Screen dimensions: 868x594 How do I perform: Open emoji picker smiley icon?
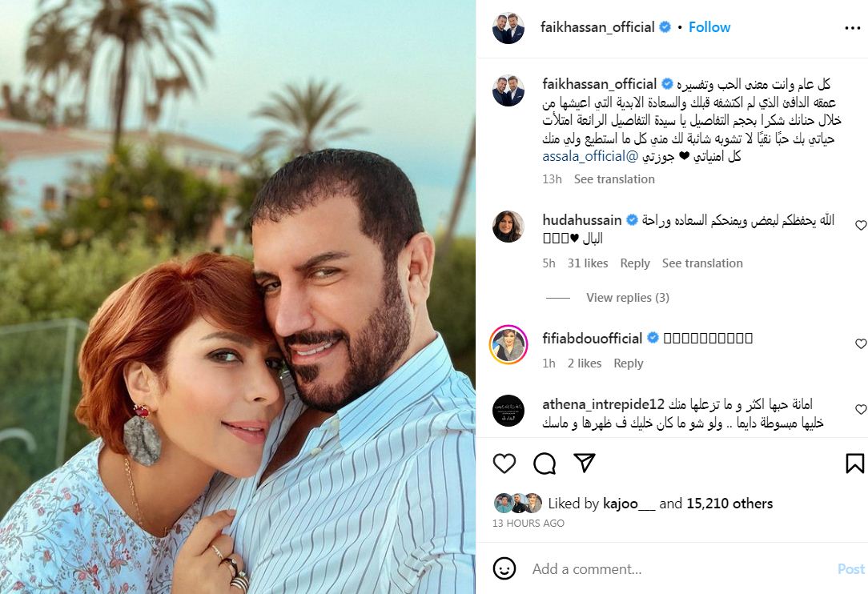click(x=504, y=568)
